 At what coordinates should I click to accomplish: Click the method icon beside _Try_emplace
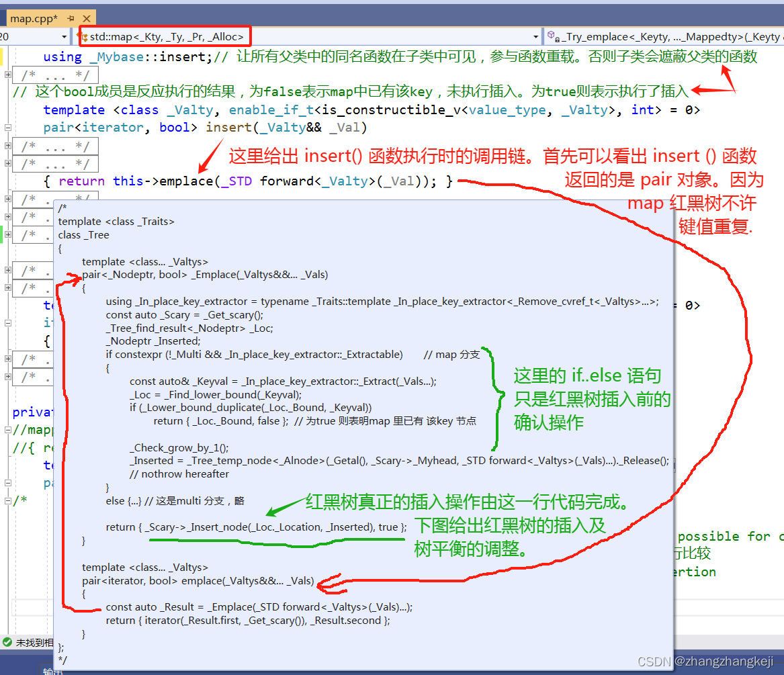552,36
